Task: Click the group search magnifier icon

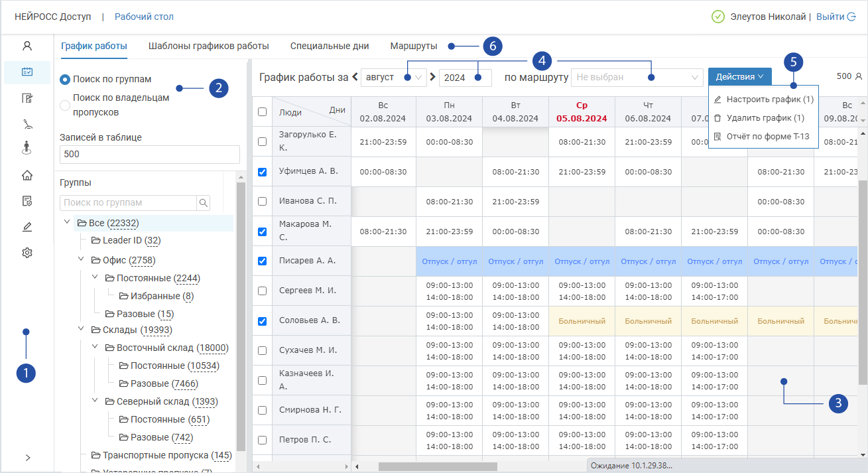Action: (x=204, y=203)
